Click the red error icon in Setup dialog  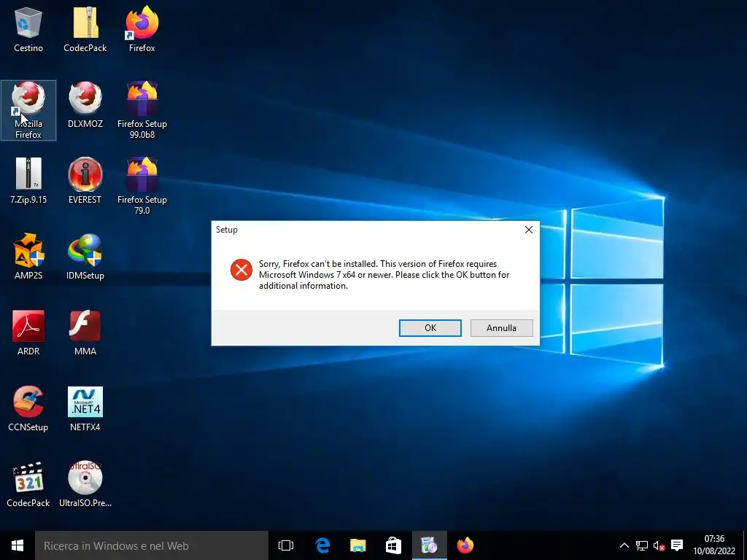click(x=241, y=270)
